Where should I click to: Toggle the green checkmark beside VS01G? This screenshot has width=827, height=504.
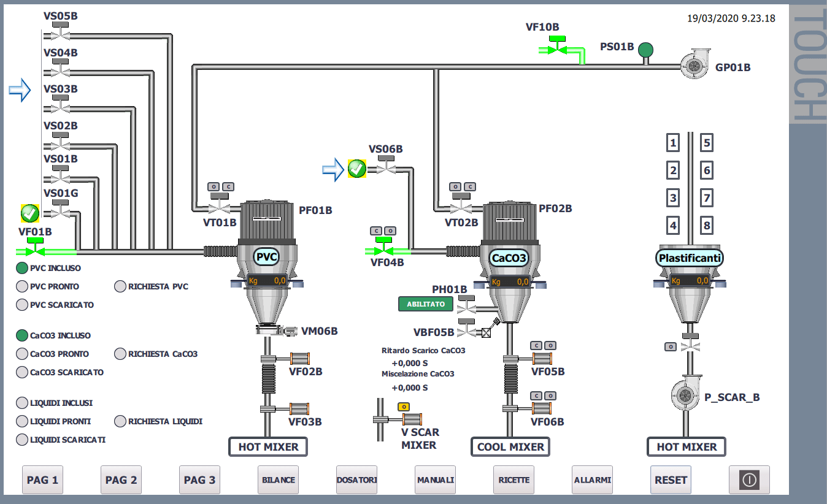point(30,213)
